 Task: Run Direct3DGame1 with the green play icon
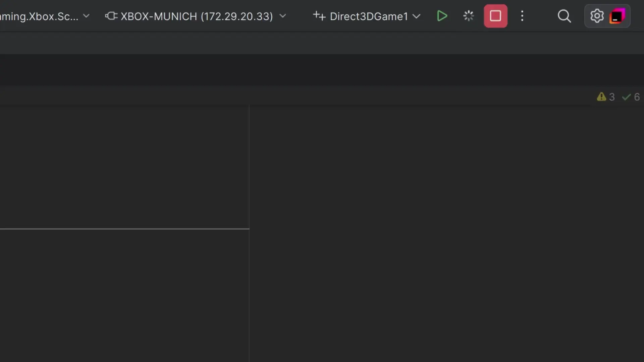(x=442, y=16)
